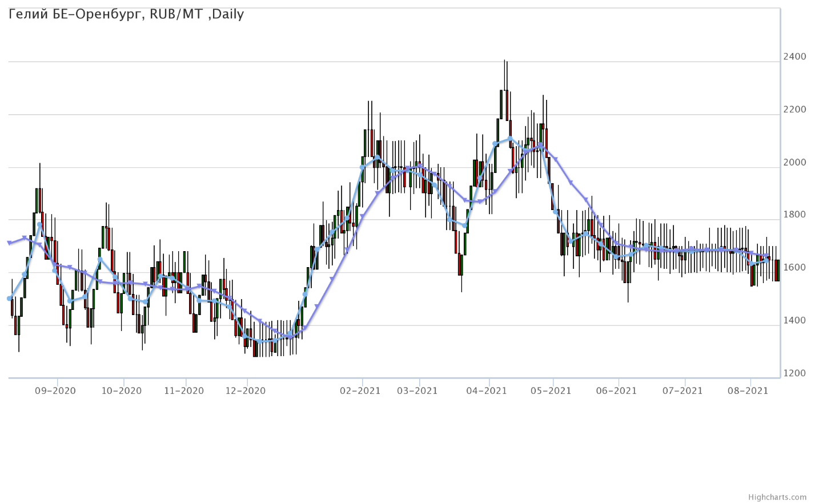Click the 06-2021 x-axis label
815x504 pixels.
pyautogui.click(x=616, y=390)
